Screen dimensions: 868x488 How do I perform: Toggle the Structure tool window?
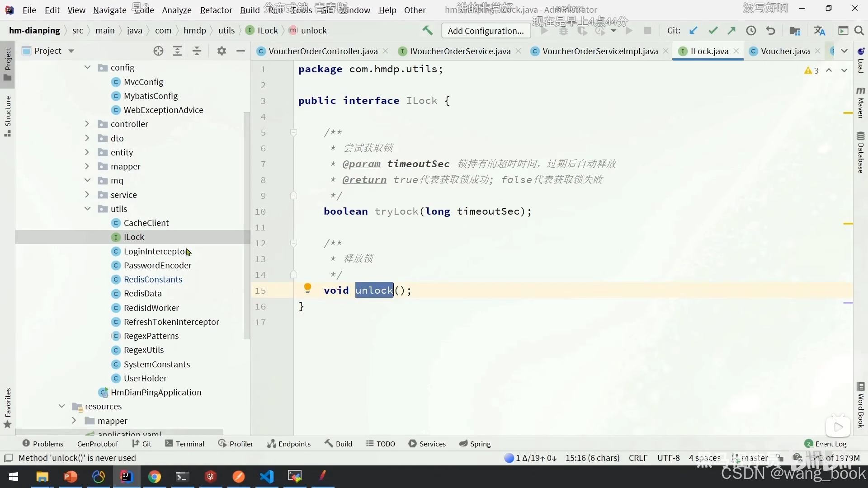tap(8, 115)
